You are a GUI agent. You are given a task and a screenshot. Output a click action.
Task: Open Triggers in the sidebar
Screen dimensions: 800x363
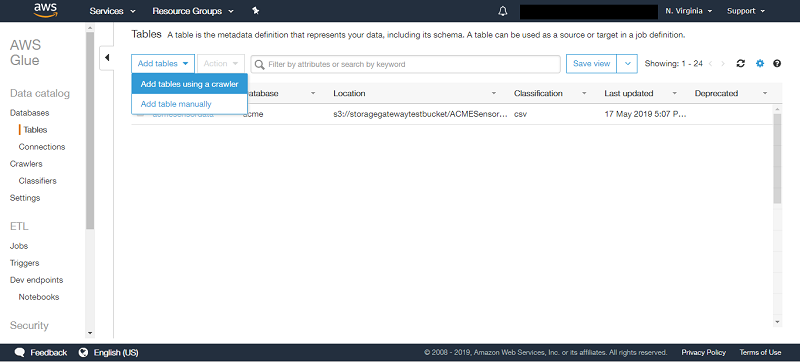(24, 263)
